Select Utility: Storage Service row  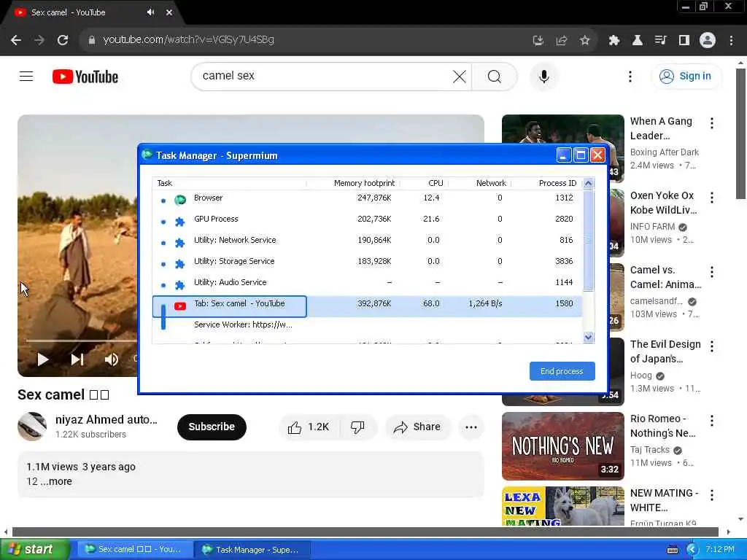[367, 262]
